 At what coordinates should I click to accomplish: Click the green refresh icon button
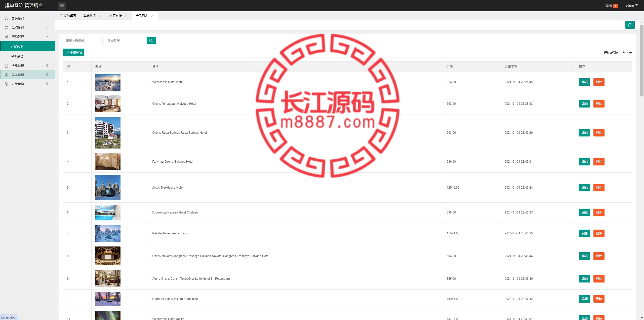point(630,25)
